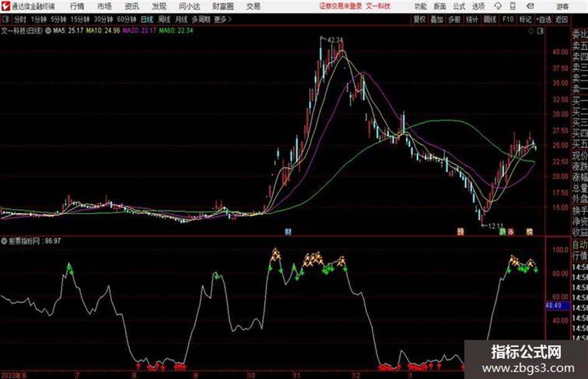Open the 交易 menu
Screen dimensions: 588x379
point(253,6)
